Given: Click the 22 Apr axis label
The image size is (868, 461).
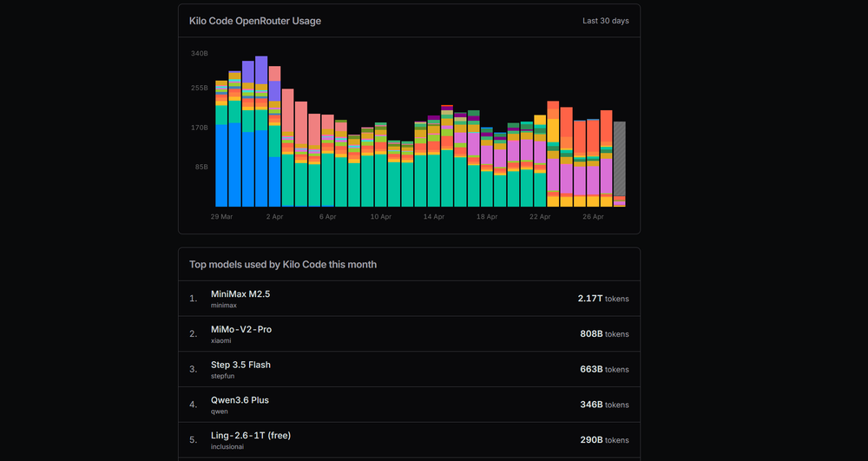Looking at the screenshot, I should point(540,217).
